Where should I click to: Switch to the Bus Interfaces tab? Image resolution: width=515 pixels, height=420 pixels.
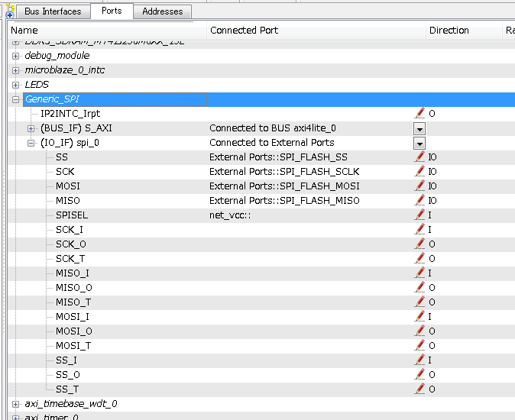tap(51, 11)
